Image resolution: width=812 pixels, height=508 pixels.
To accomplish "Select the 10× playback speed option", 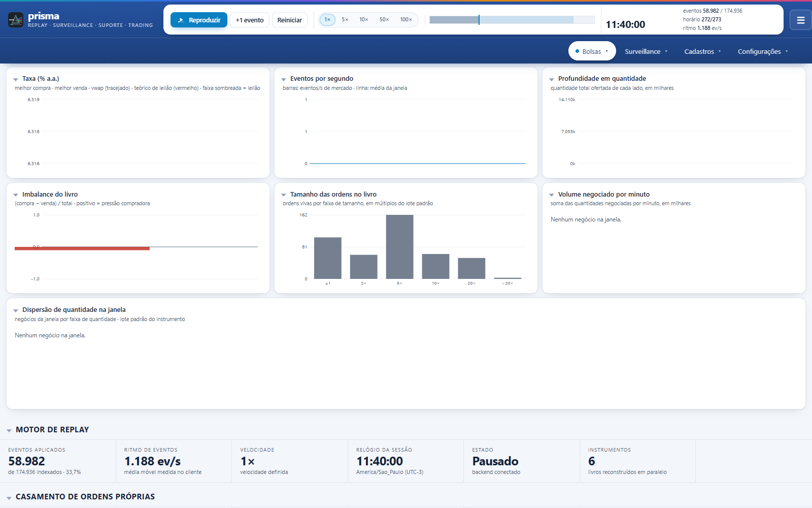I will 364,20.
